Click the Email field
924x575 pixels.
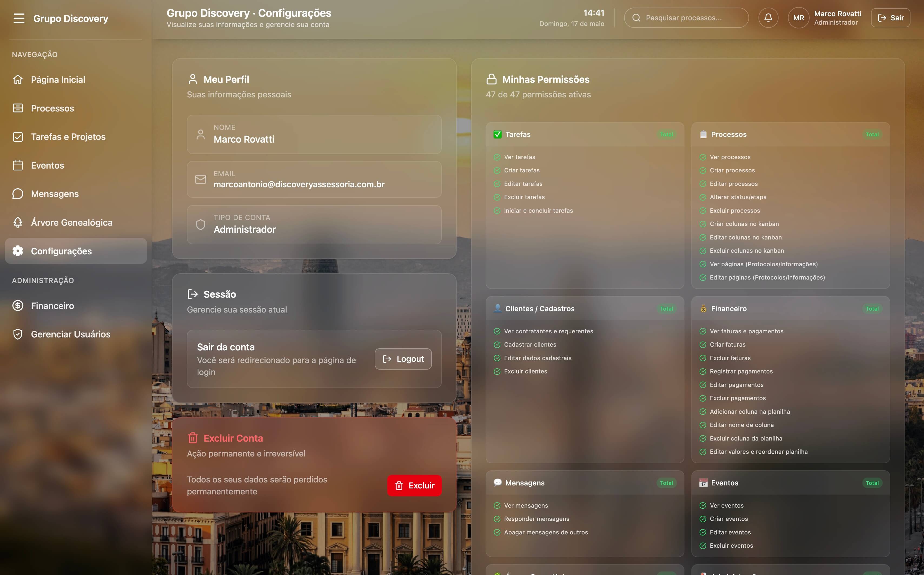pos(314,179)
